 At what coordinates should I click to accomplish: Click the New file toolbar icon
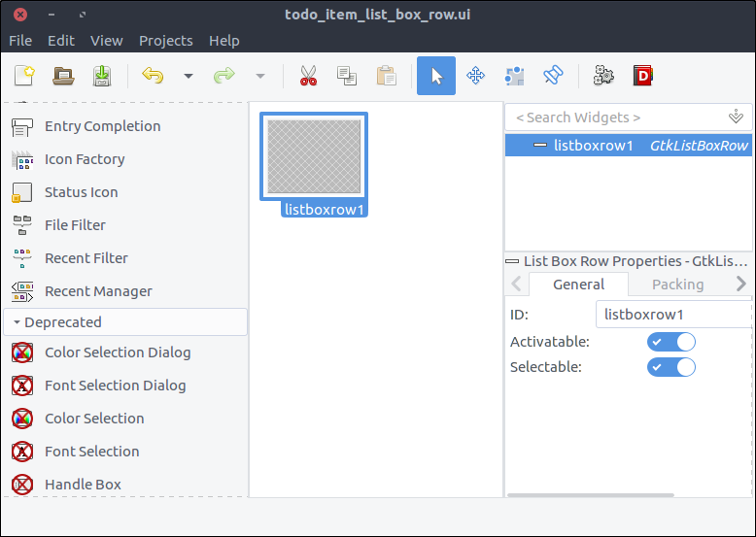(x=24, y=76)
